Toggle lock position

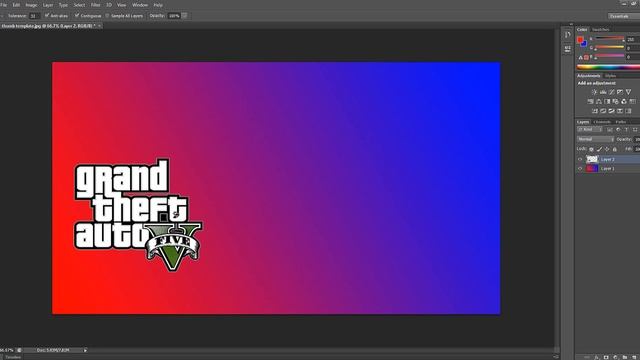[x=607, y=149]
